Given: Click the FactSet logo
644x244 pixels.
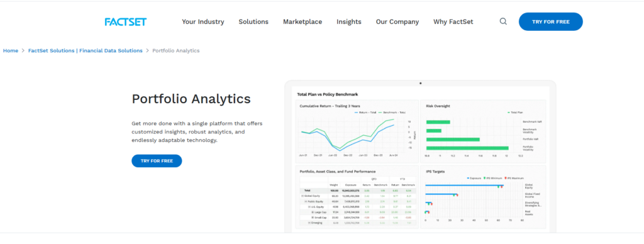Looking at the screenshot, I should click(126, 22).
